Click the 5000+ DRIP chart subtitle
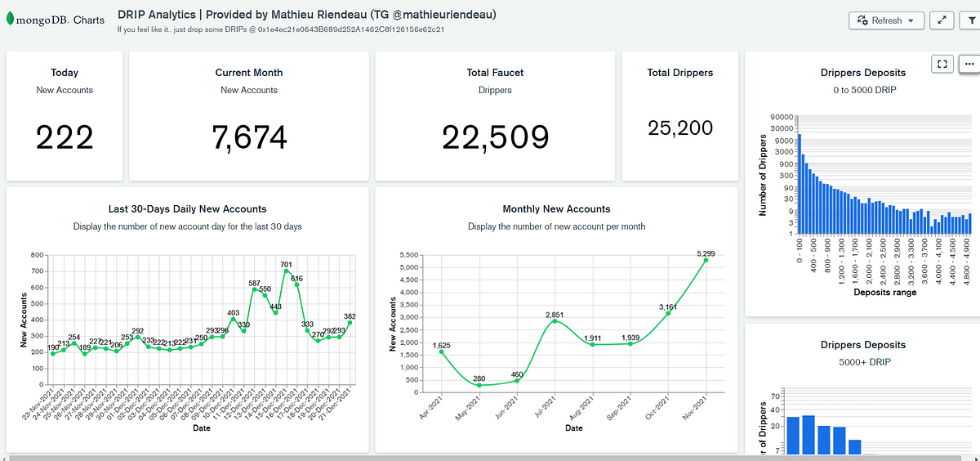The height and width of the screenshot is (461, 980). pyautogui.click(x=863, y=361)
